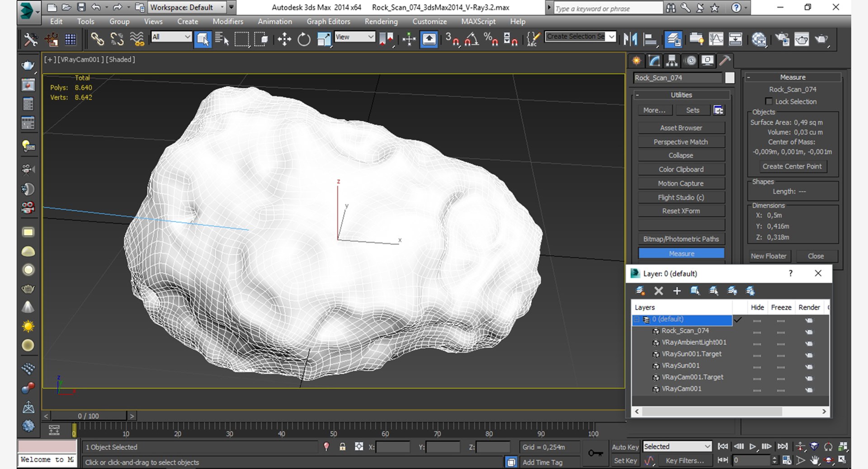Open the Configure Button Sets icon

point(718,110)
